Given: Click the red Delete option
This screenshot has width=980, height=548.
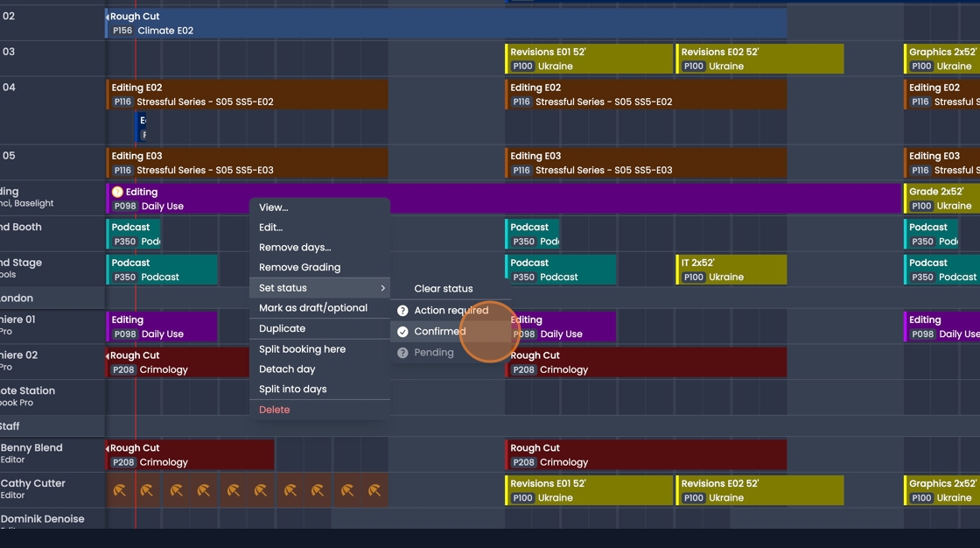Looking at the screenshot, I should pos(273,409).
